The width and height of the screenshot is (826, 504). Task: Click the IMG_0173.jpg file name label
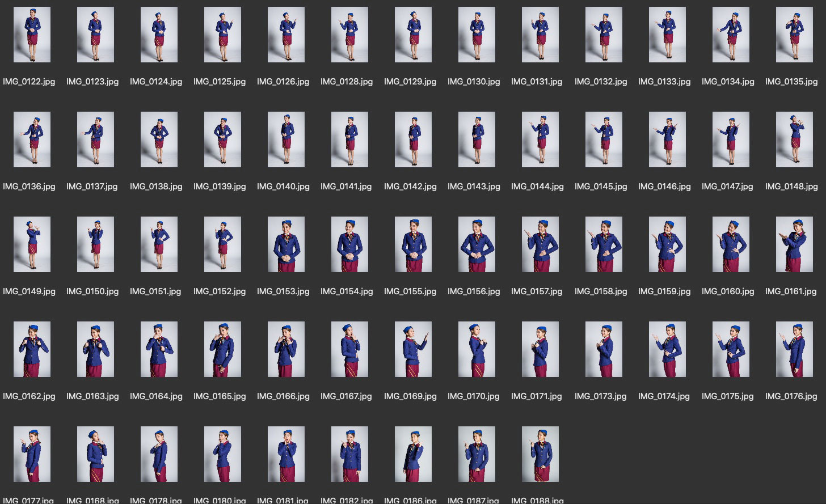[601, 396]
